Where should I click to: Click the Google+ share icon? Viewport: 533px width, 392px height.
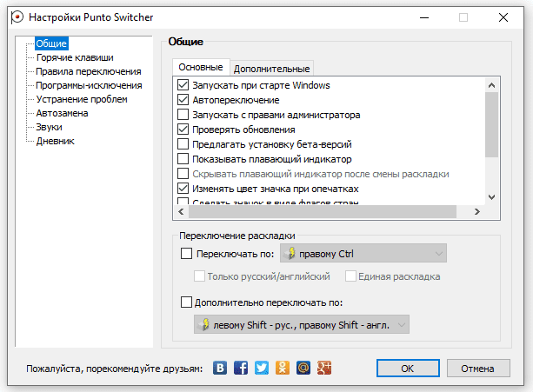[323, 368]
